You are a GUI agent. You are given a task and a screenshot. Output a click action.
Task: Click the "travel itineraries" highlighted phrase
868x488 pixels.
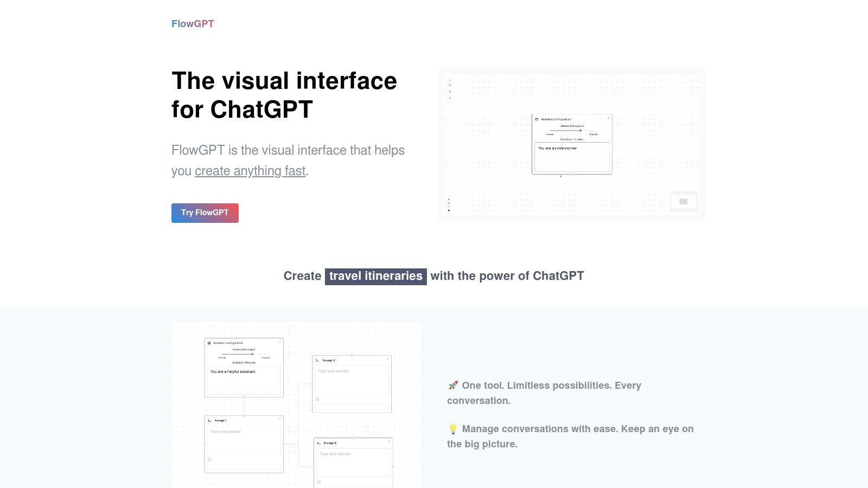pos(376,276)
